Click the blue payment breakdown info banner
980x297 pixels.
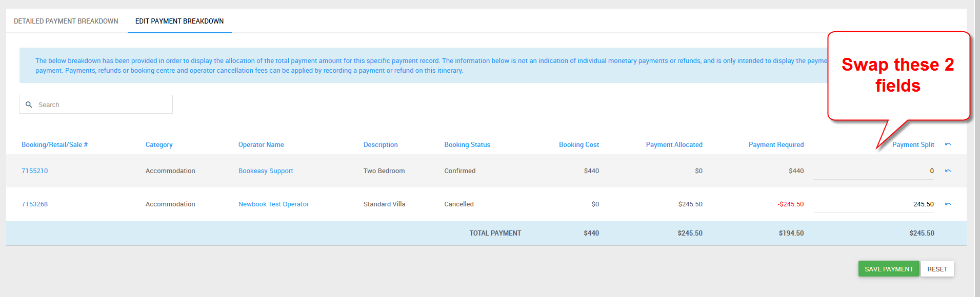[424, 66]
